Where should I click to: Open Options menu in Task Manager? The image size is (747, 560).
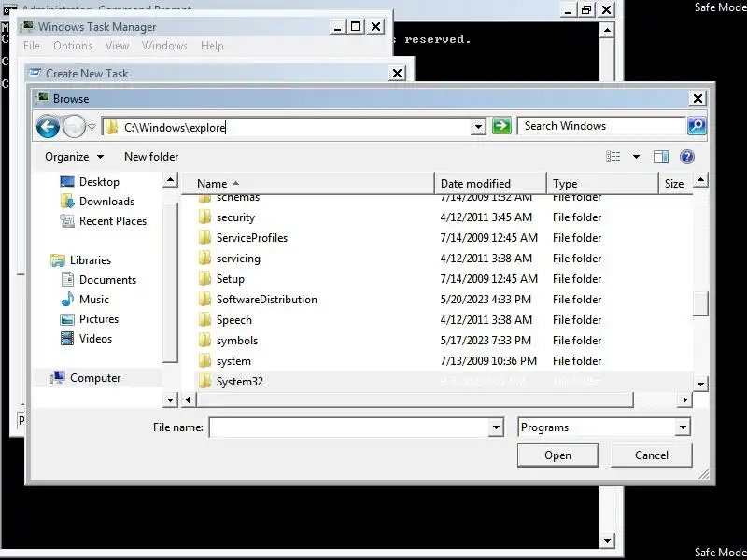[x=73, y=46]
